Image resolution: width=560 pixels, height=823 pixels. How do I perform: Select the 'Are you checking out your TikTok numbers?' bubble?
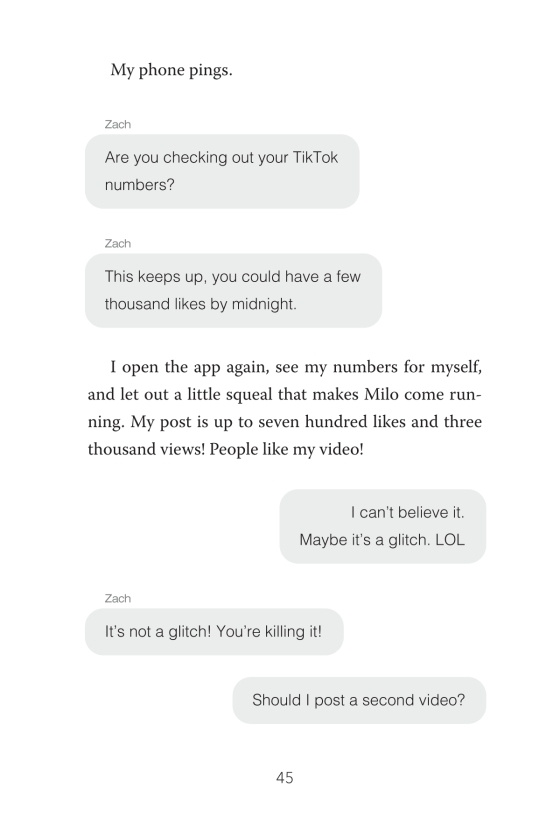[x=222, y=171]
